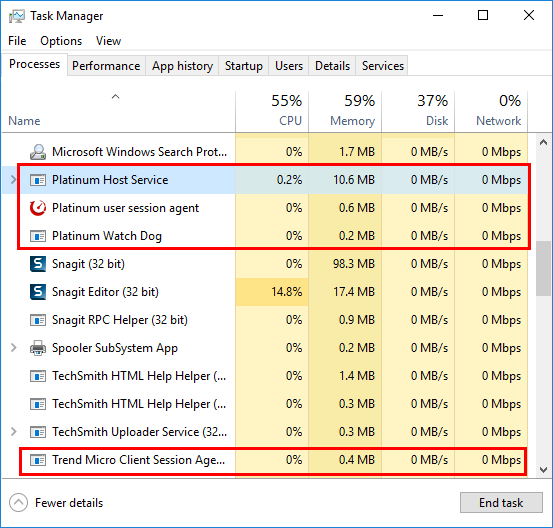Viewport: 553px width, 528px height.
Task: Select the Microsoft Windows Search Prot... row
Action: pyautogui.click(x=265, y=152)
